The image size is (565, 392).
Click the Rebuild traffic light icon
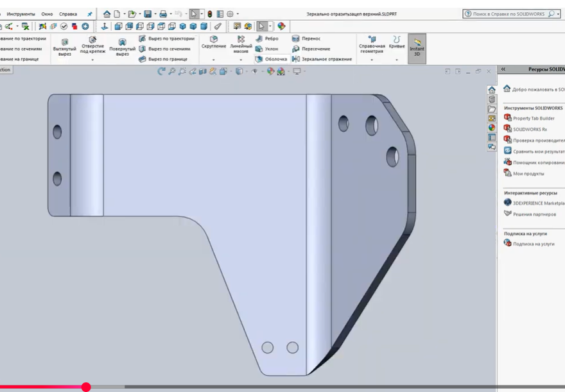210,14
